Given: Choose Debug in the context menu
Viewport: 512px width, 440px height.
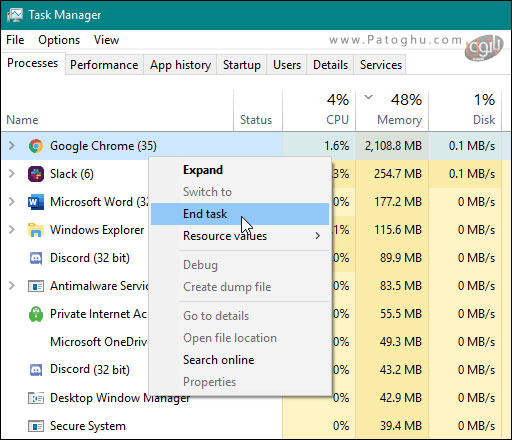Looking at the screenshot, I should (x=240, y=265).
